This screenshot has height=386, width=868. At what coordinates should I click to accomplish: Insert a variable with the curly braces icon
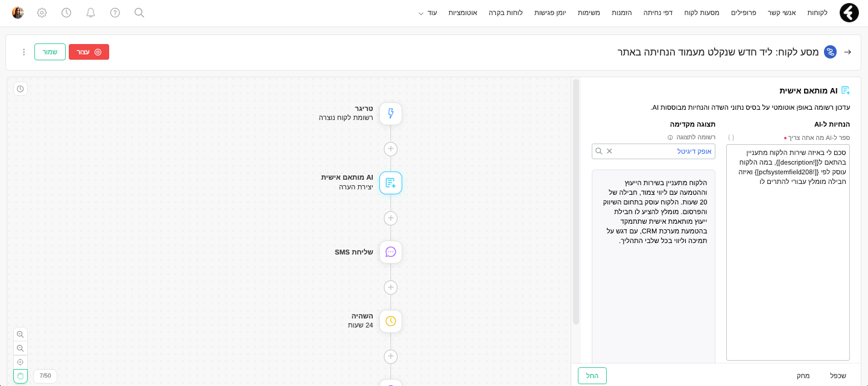coord(730,138)
